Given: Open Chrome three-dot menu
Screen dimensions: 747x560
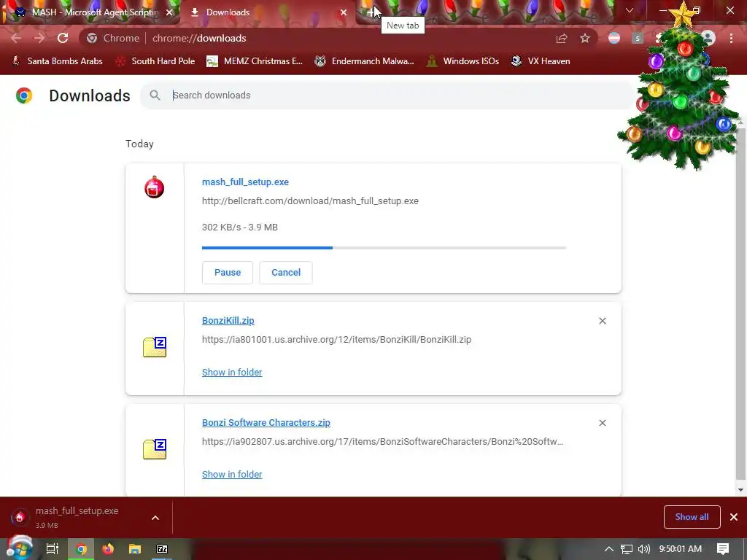Looking at the screenshot, I should click(x=731, y=38).
